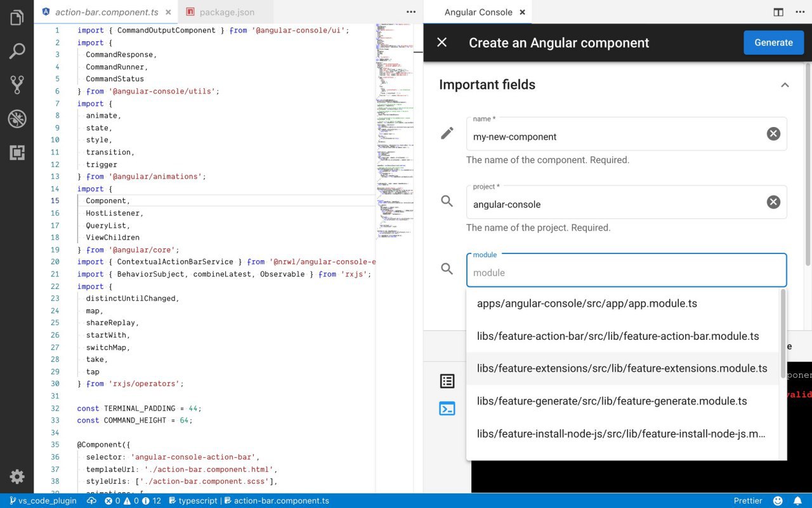Click action-bar.component.ts in status bar

click(277, 500)
